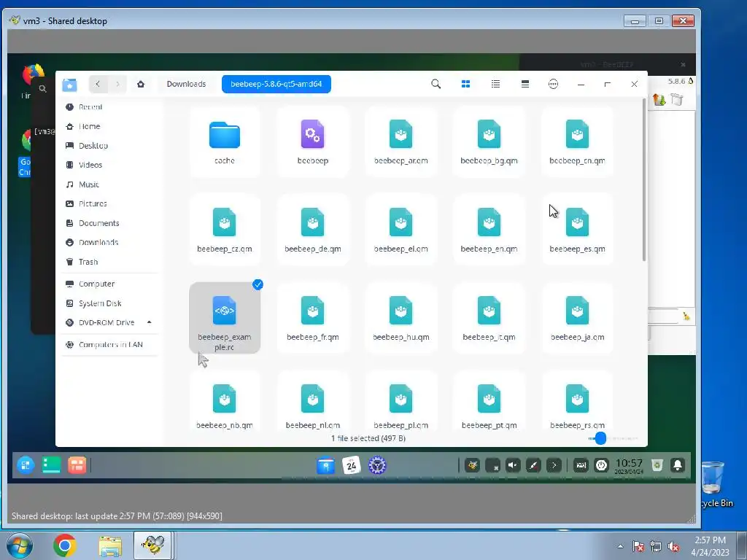Image resolution: width=747 pixels, height=560 pixels.
Task: Select the beebeep_ja.qm file
Action: coord(577,318)
